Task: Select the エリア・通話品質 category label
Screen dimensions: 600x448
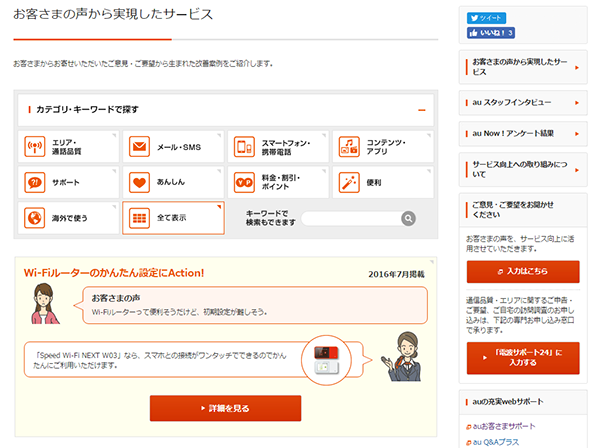Action: (x=66, y=147)
